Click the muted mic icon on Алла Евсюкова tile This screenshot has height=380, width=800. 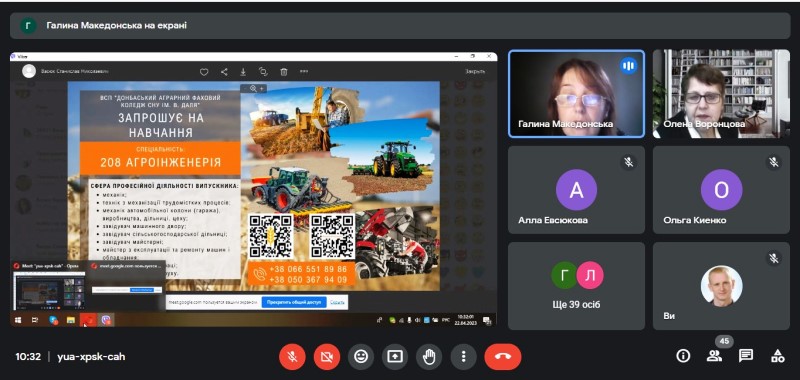click(x=629, y=162)
